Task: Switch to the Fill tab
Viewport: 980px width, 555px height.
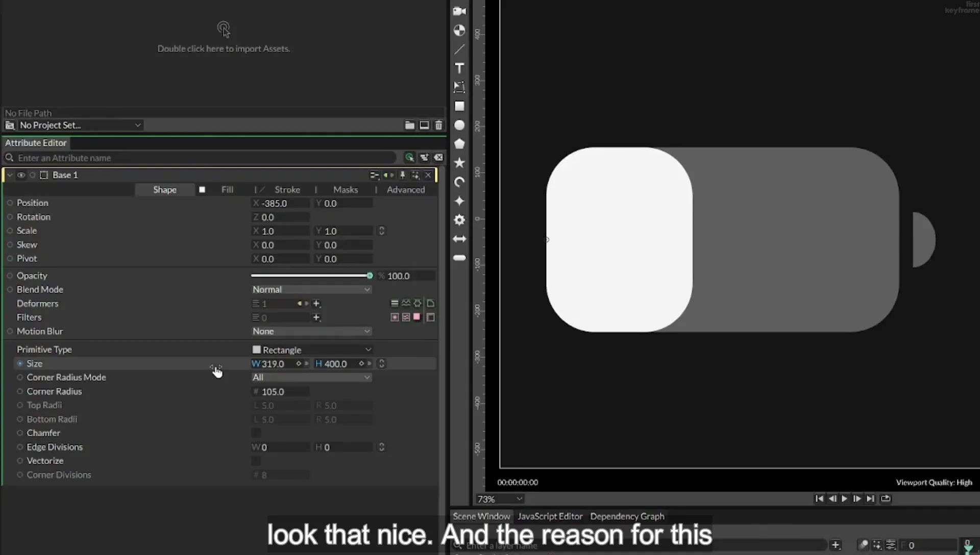Action: click(x=227, y=190)
